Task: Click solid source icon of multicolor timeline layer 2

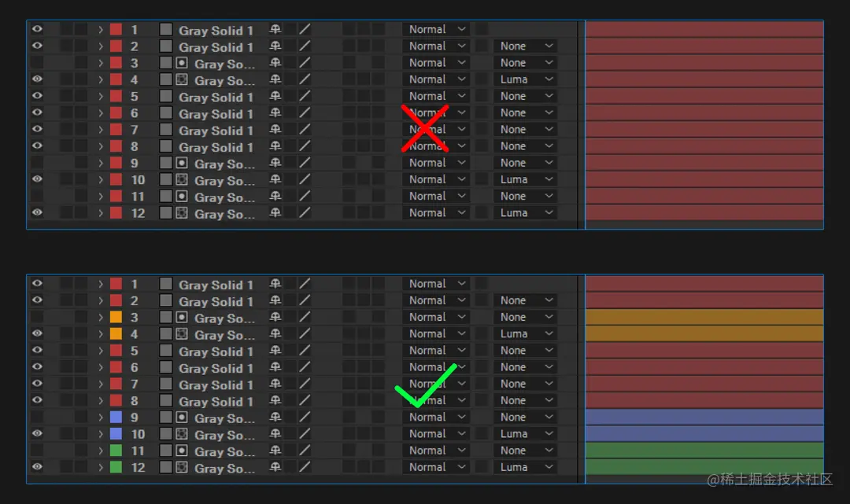Action: 166,300
